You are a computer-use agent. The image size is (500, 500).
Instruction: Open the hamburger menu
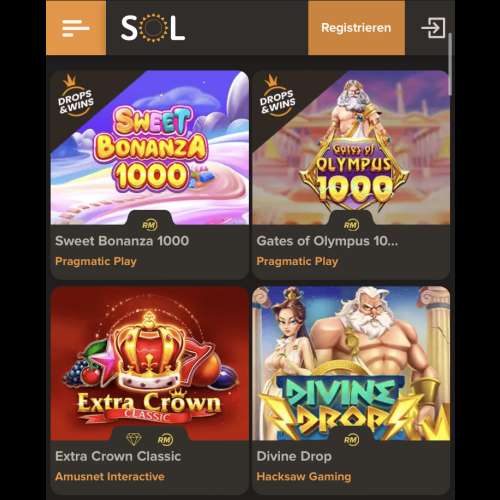tap(76, 28)
